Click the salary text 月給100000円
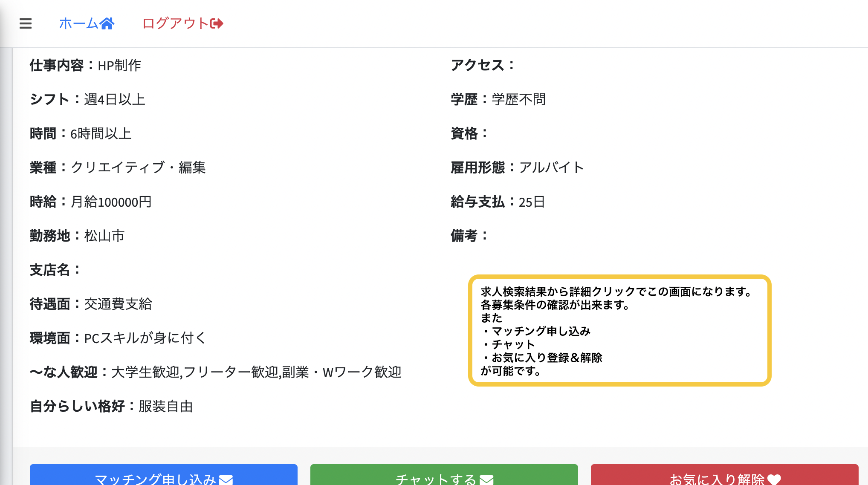The height and width of the screenshot is (485, 868). coord(111,202)
